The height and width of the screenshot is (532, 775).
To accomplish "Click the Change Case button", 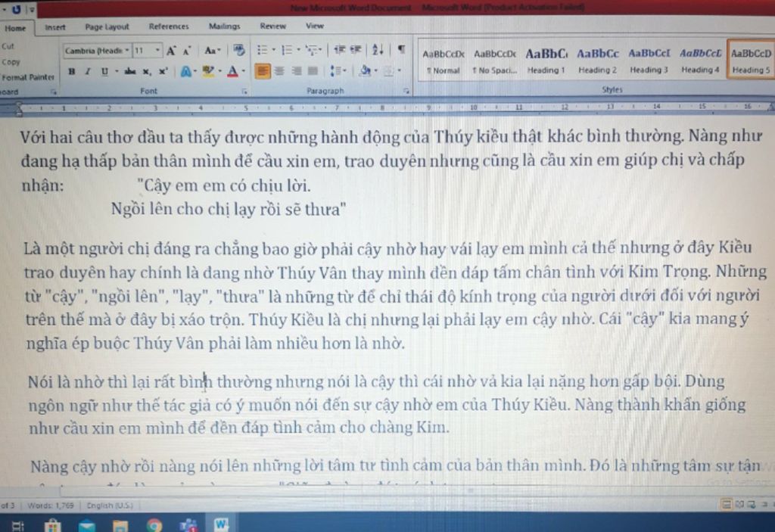I will 212,51.
